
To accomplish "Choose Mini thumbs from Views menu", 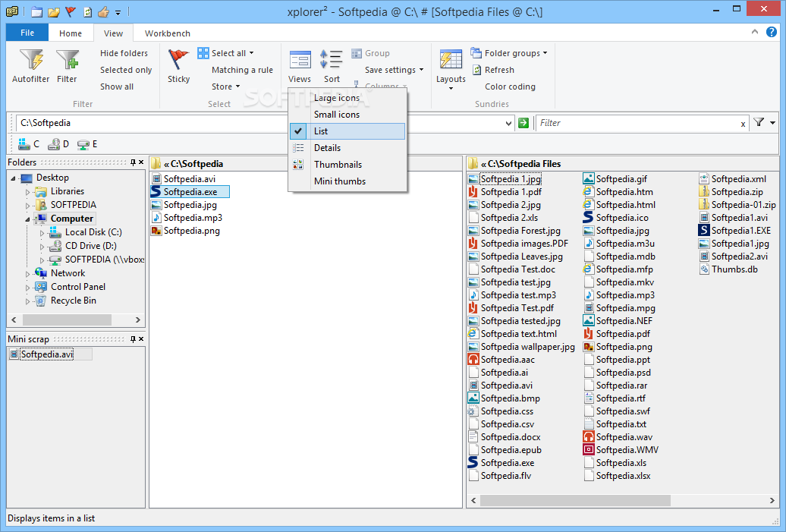I will [x=347, y=181].
